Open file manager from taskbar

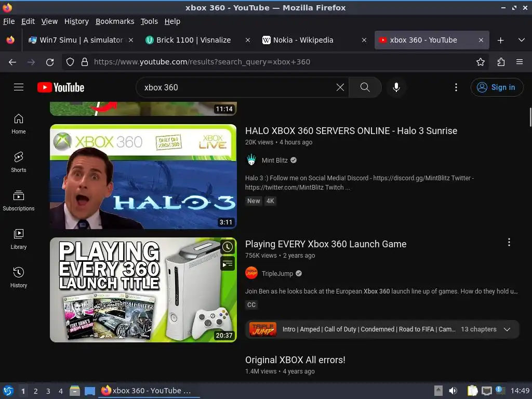point(75,391)
